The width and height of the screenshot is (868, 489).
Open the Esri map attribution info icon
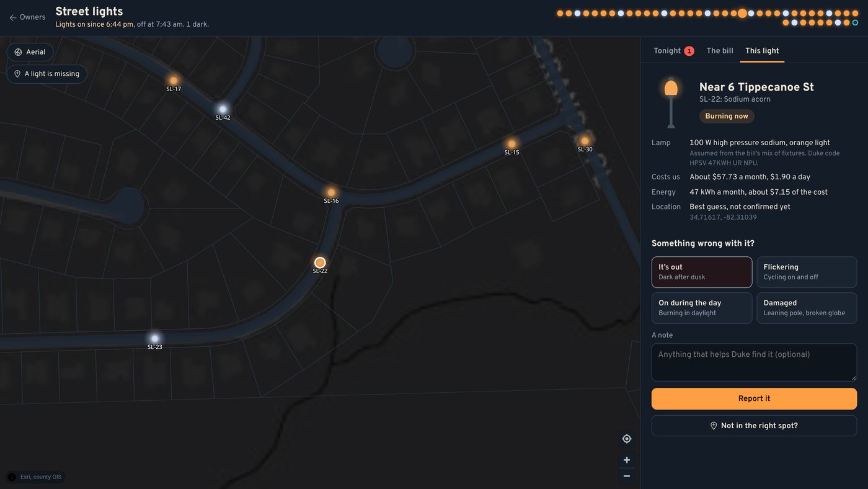tap(12, 477)
